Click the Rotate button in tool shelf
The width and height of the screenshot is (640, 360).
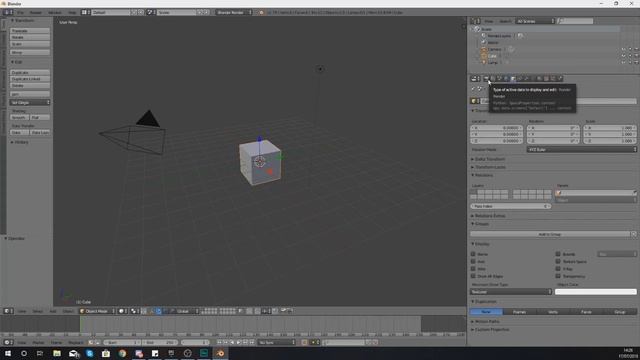point(30,37)
